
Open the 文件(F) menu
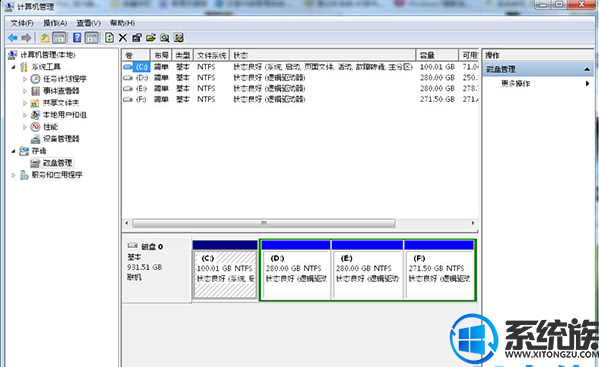[x=22, y=23]
